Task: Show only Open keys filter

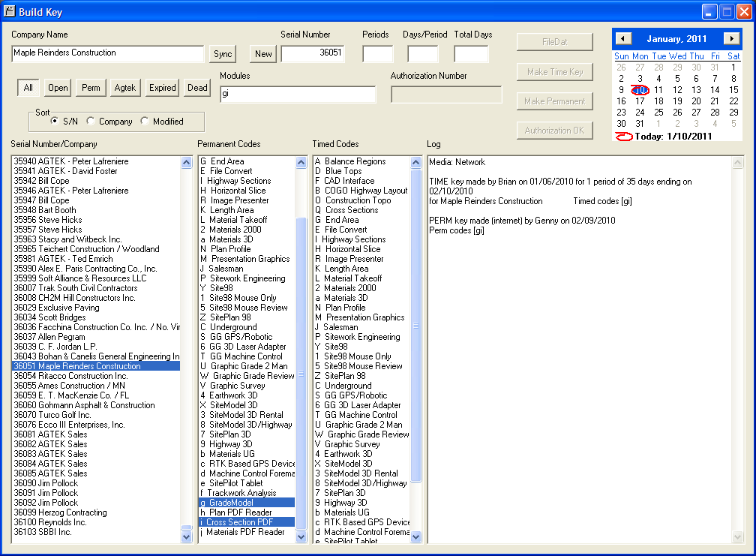Action: (58, 88)
